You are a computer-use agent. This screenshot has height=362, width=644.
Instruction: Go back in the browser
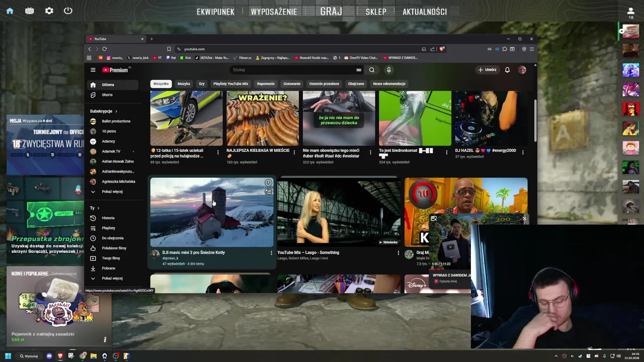90,49
